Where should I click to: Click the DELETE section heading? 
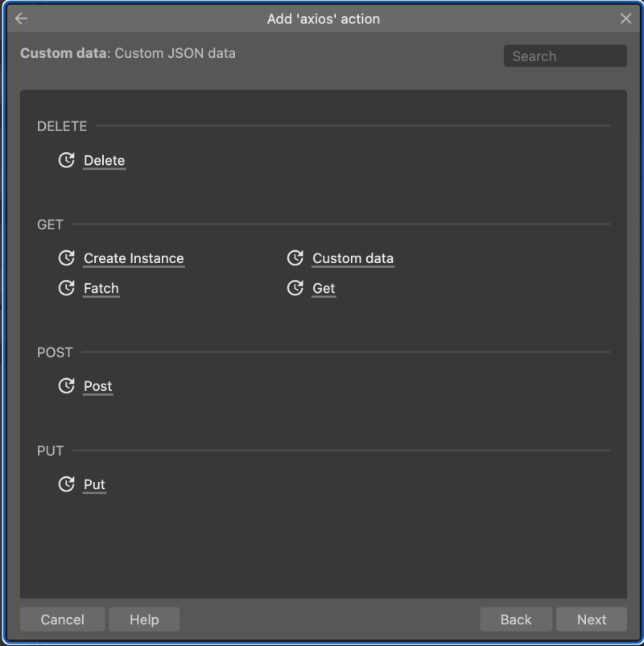pyautogui.click(x=62, y=126)
